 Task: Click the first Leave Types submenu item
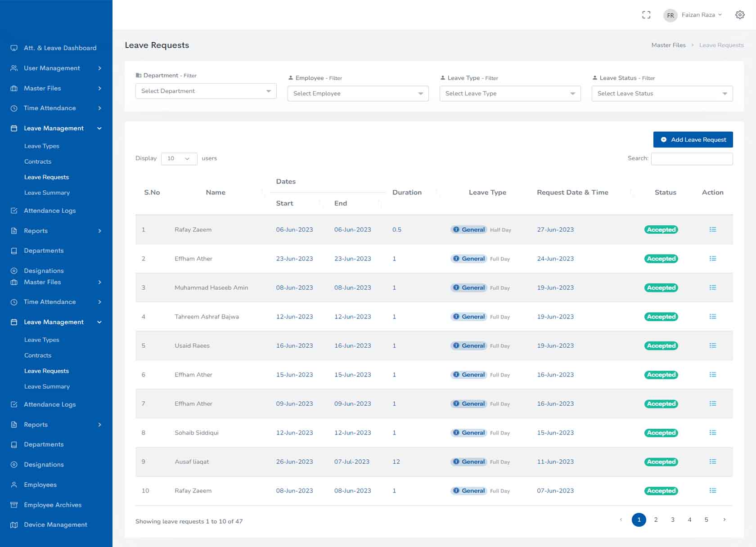pos(42,146)
